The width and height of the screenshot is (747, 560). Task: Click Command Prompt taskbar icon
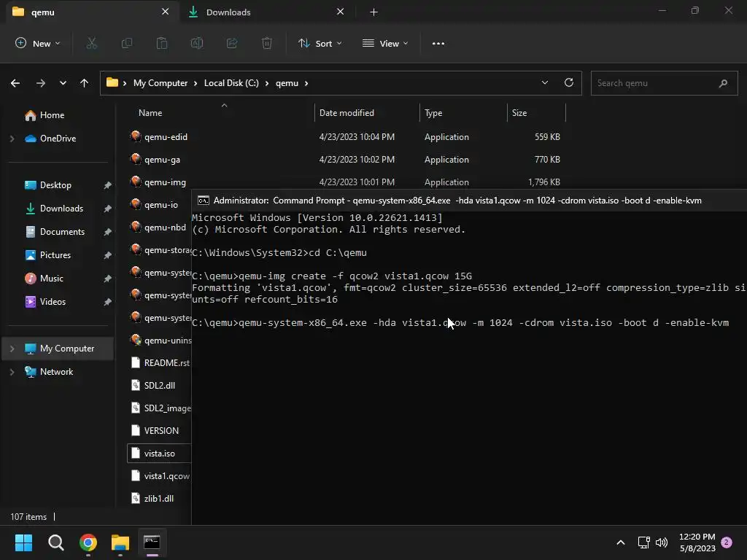152,542
